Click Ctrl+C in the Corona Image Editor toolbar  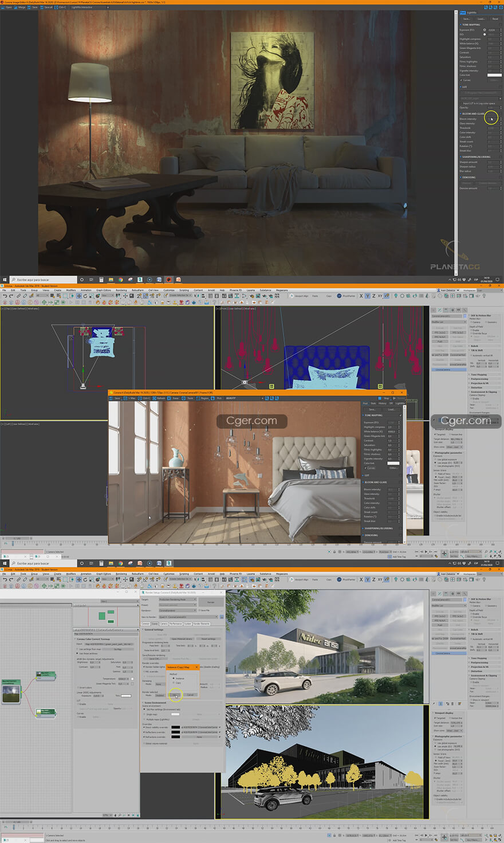pos(61,7)
